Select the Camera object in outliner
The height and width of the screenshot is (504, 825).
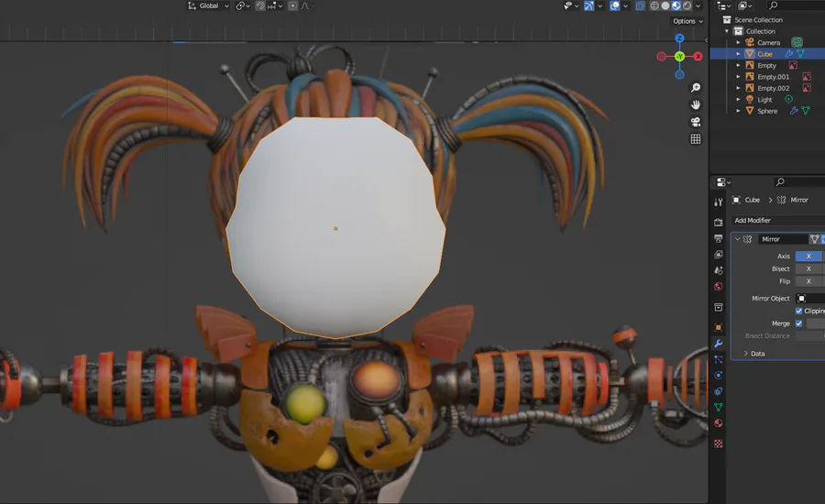pyautogui.click(x=769, y=43)
